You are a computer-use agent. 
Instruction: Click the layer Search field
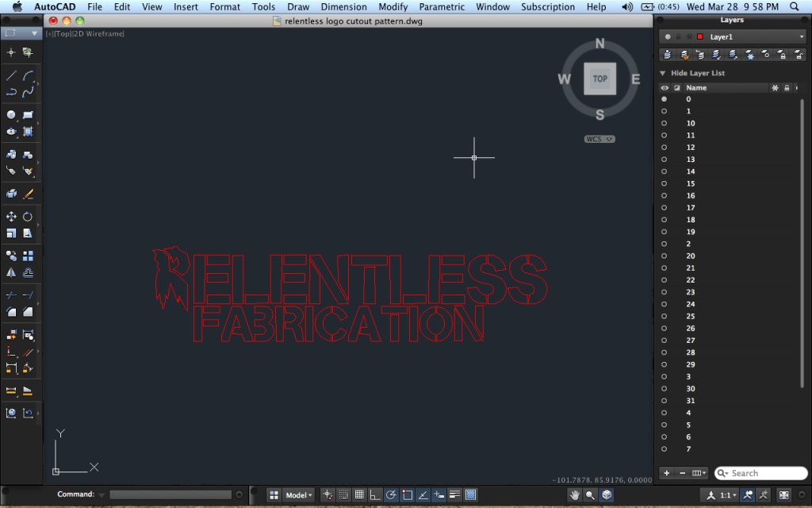click(760, 473)
